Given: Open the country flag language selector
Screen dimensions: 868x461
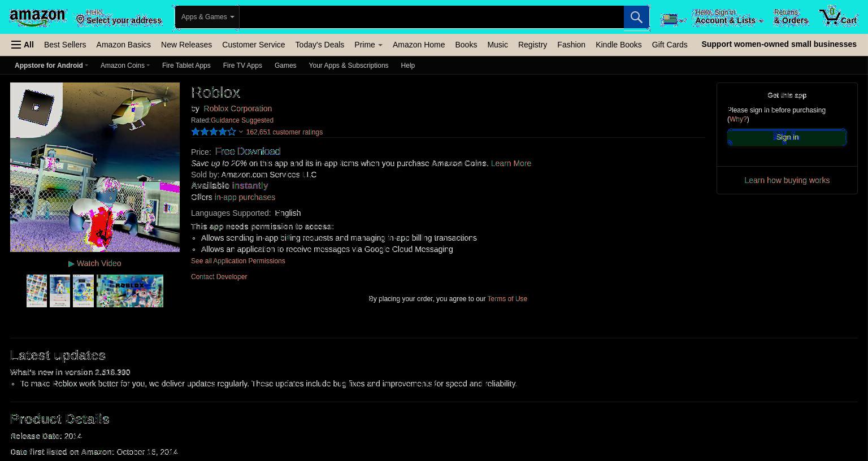Looking at the screenshot, I should pos(673,19).
